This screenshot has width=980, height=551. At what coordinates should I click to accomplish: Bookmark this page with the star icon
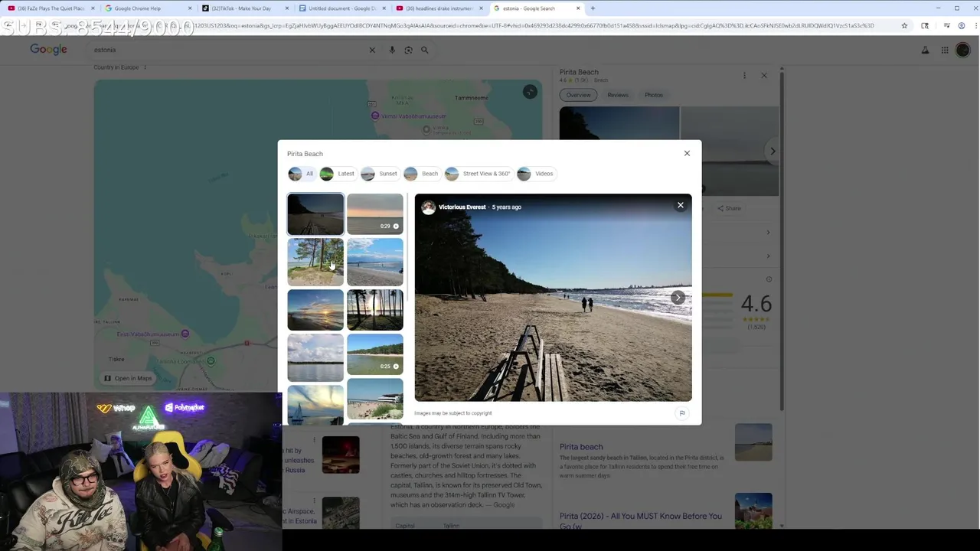pos(904,25)
